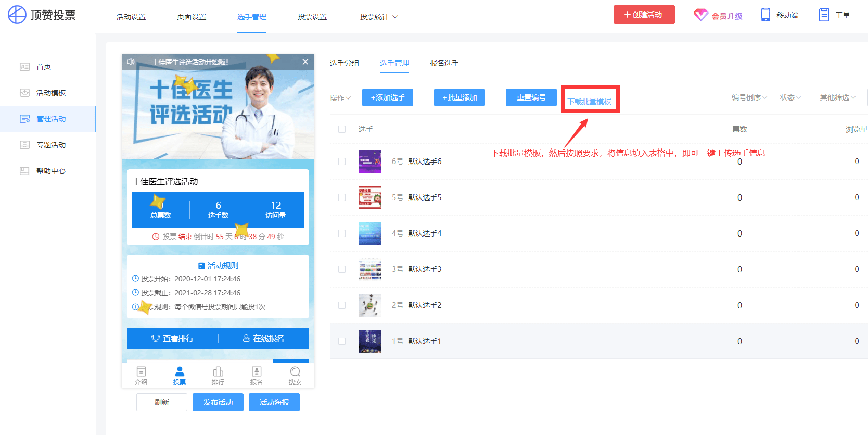Select the 排行 ranking icon in preview

click(x=218, y=371)
